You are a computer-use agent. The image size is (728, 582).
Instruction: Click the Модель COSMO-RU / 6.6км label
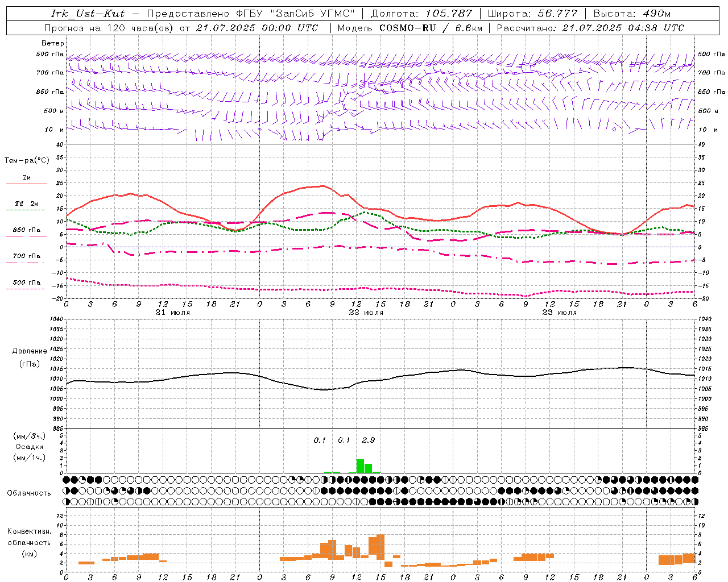tap(409, 28)
